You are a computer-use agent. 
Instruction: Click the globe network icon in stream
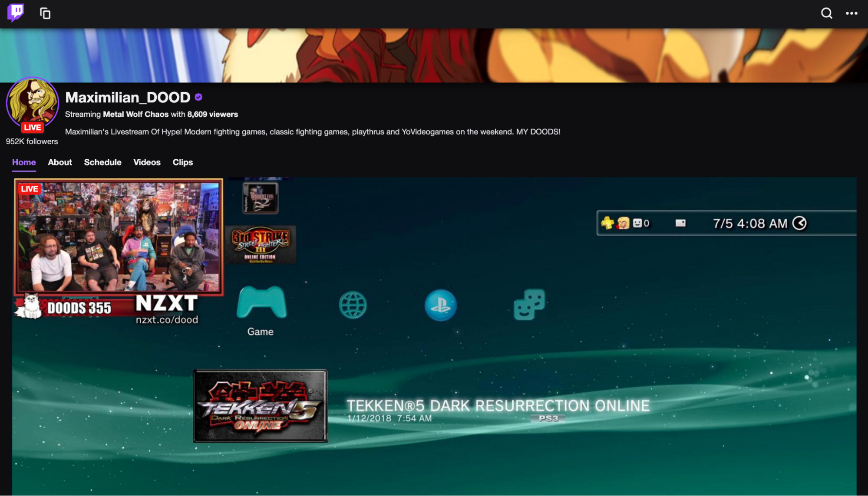point(353,305)
